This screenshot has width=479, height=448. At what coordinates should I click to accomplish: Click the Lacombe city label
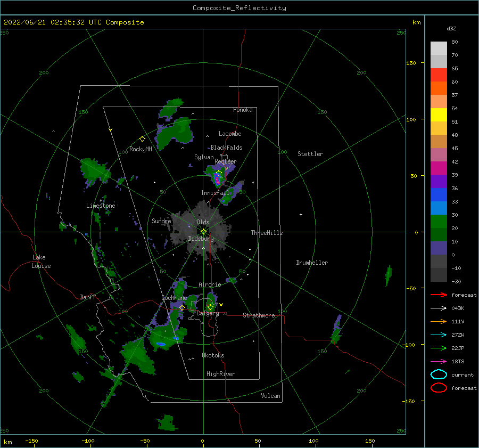point(230,134)
